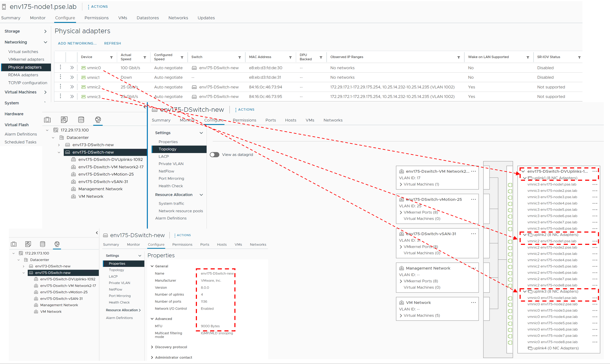The width and height of the screenshot is (610, 364).
Task: Click the three-dot menu for vmnic0 row
Action: [60, 67]
